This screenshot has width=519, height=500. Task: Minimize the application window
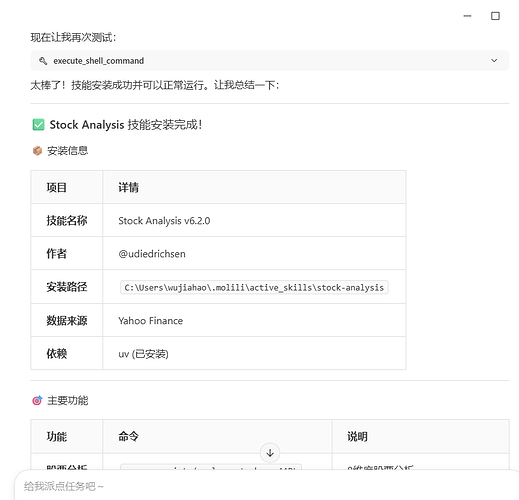(467, 16)
